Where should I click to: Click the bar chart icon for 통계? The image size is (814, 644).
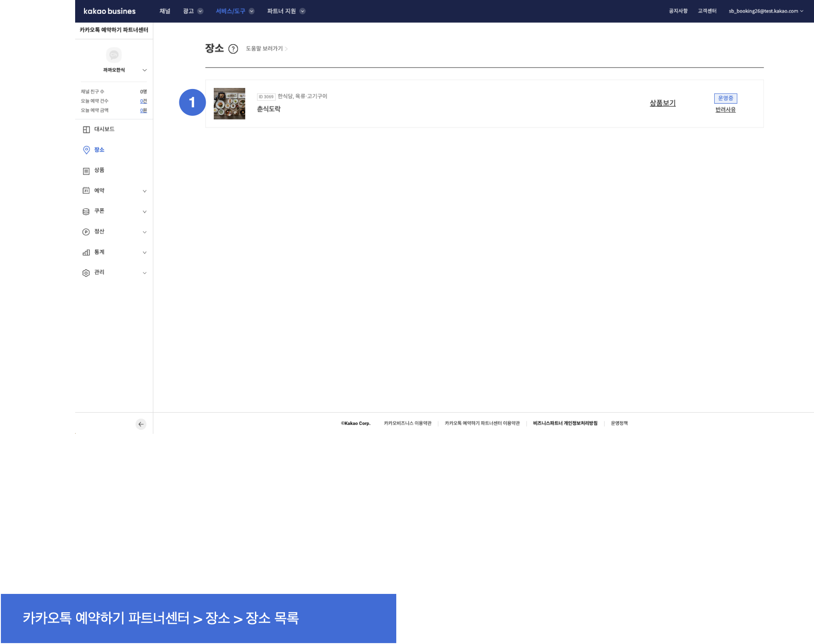pos(86,253)
